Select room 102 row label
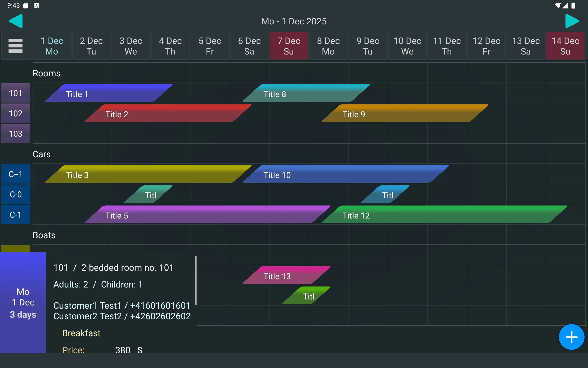This screenshot has width=588, height=368. point(16,113)
